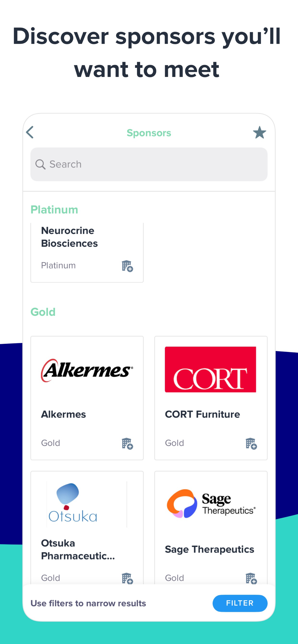298x644 pixels.
Task: Select the Neurocrine Biosciences sponsor name
Action: coord(69,237)
